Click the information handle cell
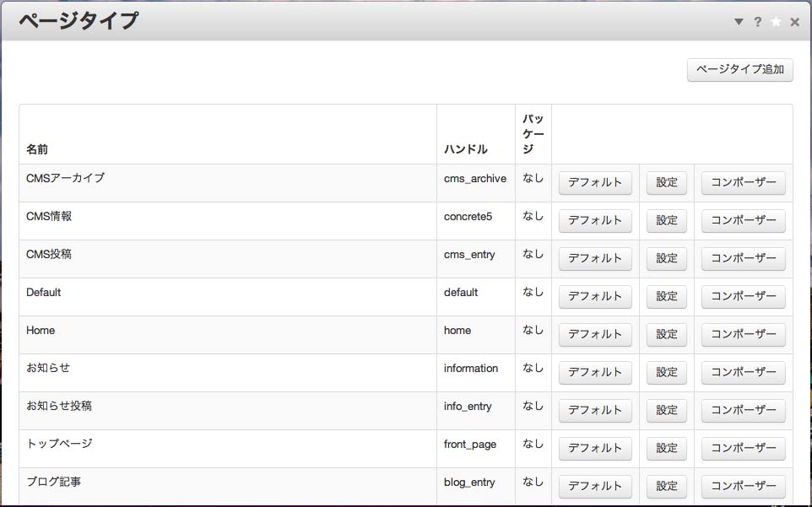This screenshot has height=507, width=812. (476, 373)
